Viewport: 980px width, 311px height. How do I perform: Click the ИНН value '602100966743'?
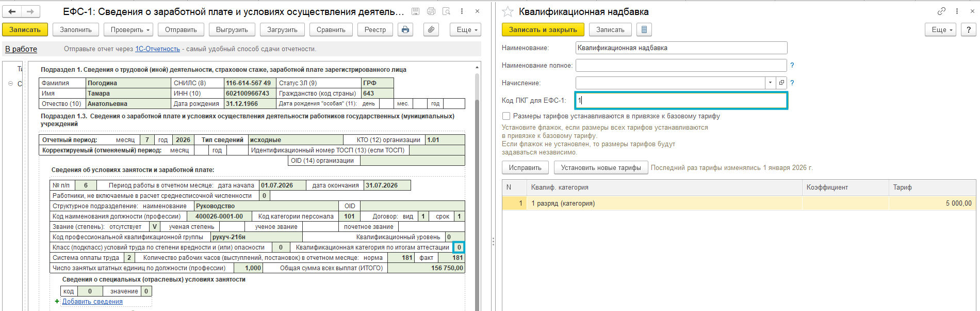250,94
